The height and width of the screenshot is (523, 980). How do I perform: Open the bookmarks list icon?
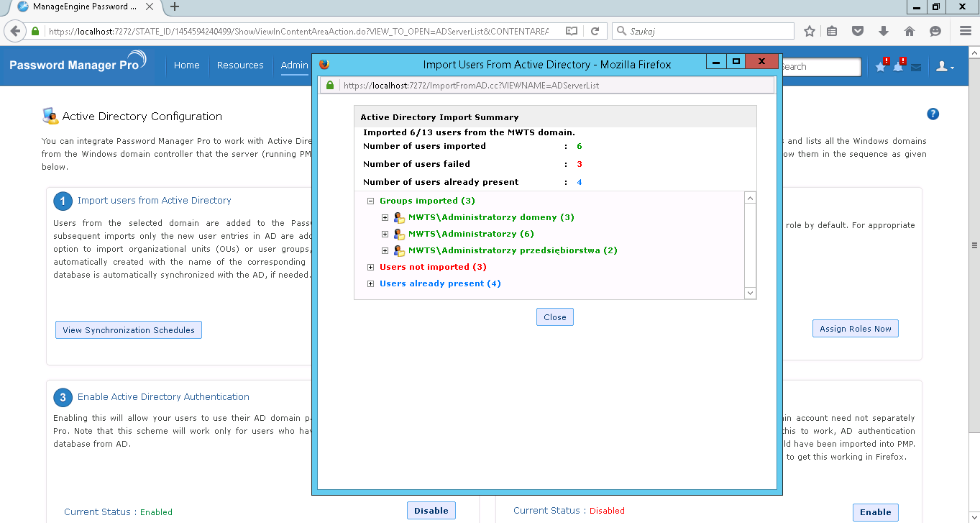point(832,31)
